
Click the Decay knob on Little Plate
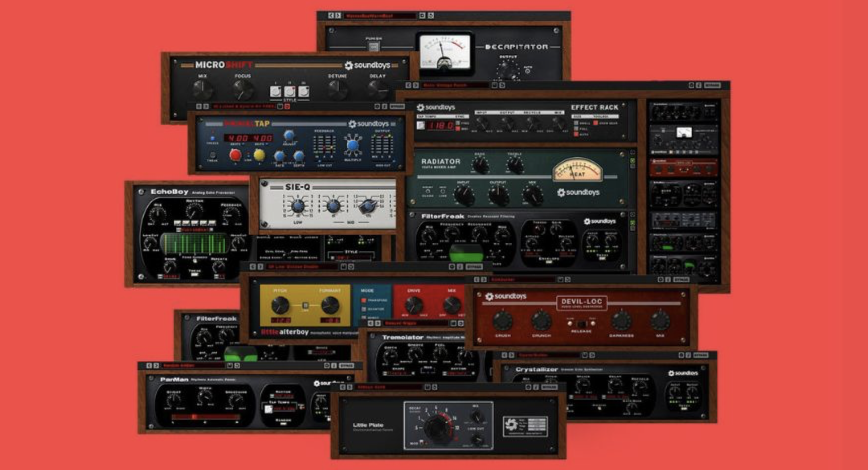(436, 427)
